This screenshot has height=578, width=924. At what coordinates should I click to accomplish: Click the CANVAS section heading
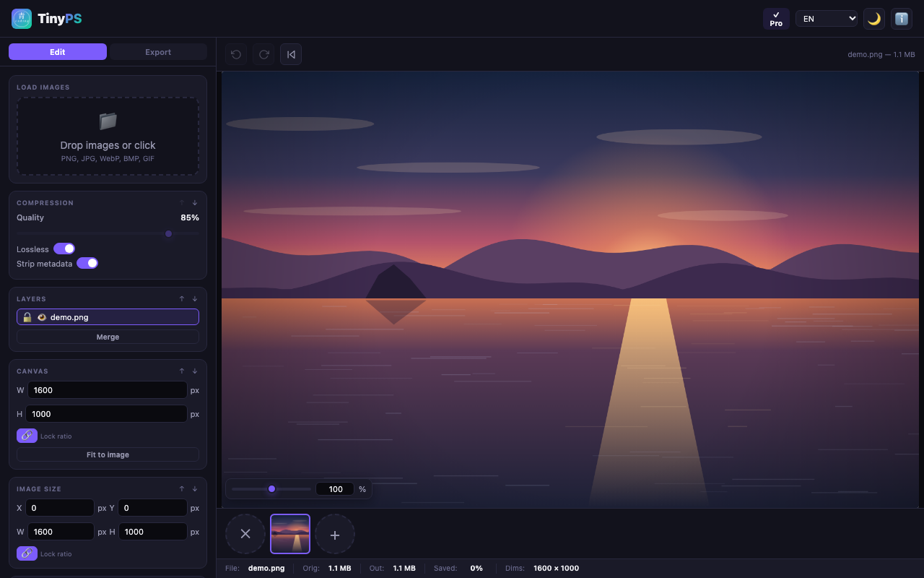tap(32, 371)
